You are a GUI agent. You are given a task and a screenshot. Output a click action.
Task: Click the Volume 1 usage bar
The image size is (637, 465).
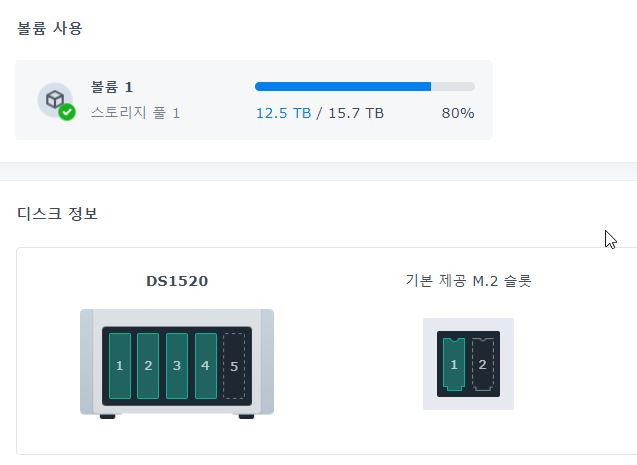pyautogui.click(x=365, y=87)
